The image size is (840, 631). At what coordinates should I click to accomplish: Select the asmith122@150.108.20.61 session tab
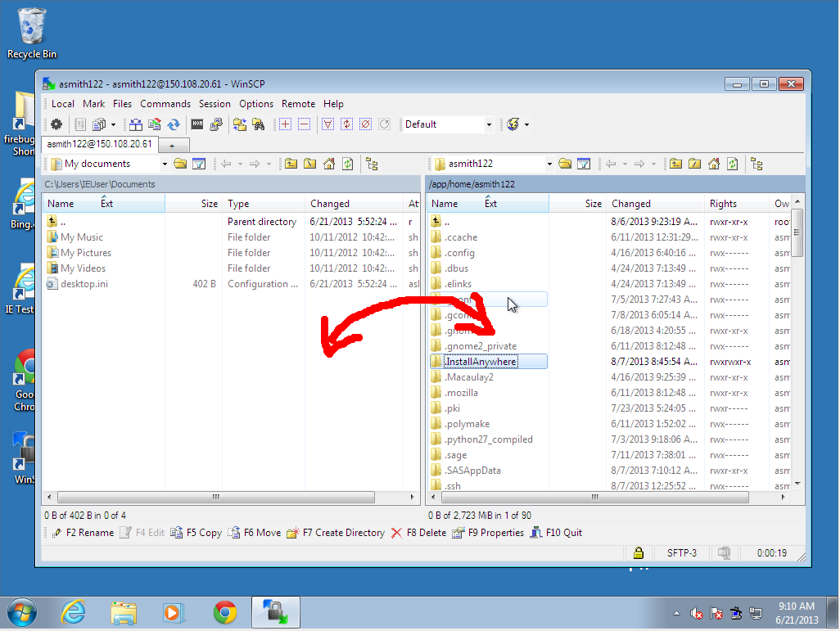(100, 144)
